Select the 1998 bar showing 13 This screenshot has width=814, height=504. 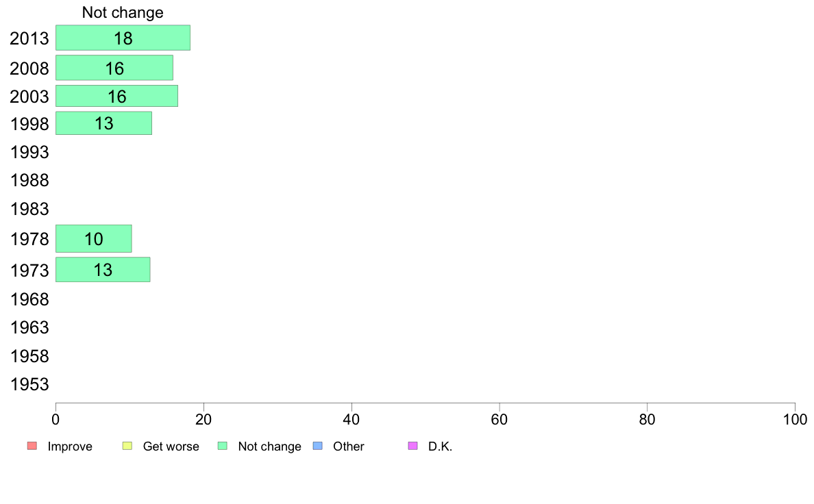104,123
